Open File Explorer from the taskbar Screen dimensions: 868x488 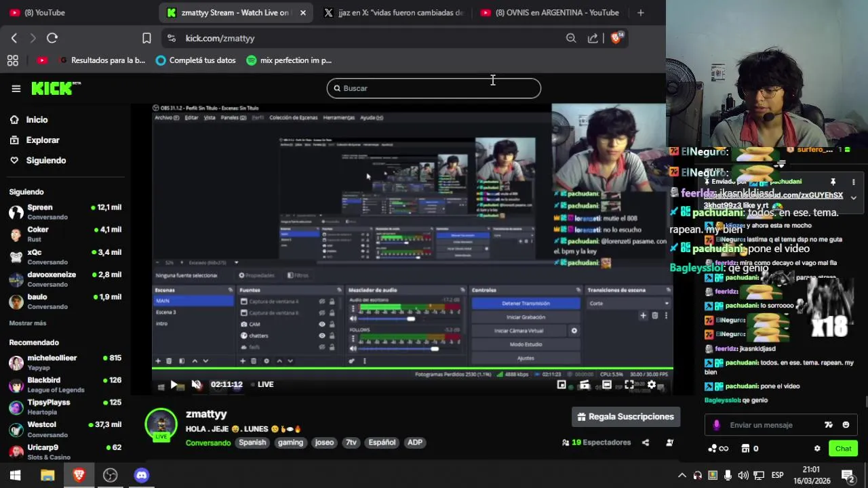tap(47, 475)
